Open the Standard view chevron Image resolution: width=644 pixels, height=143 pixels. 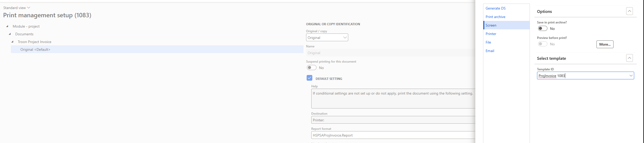pos(29,8)
